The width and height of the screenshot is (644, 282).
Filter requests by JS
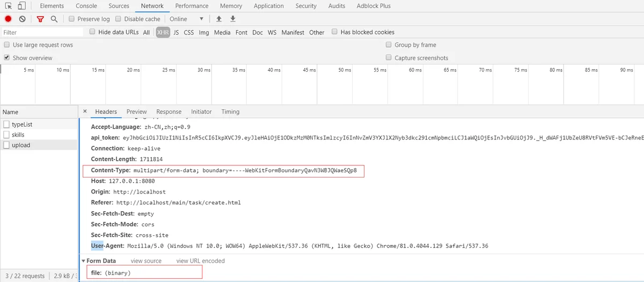click(x=176, y=32)
